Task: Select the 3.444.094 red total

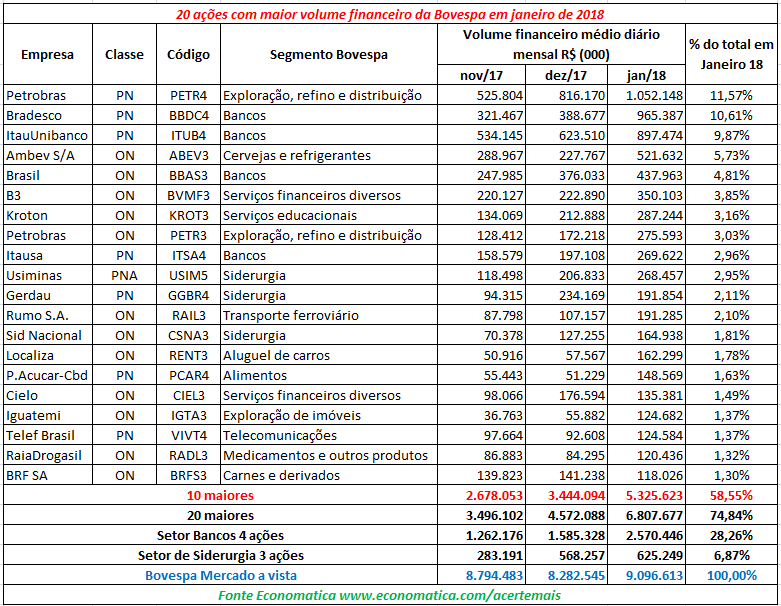Action: coord(566,495)
